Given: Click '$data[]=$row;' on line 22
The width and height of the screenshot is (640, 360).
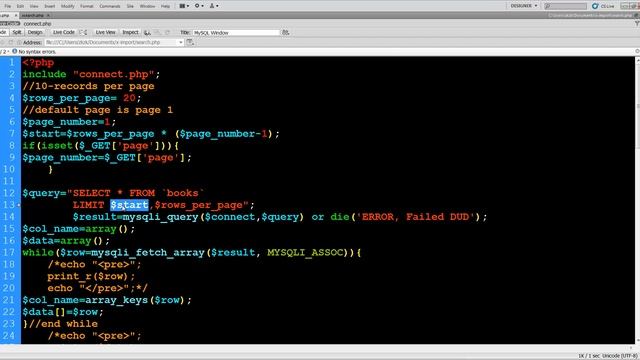Looking at the screenshot, I should pyautogui.click(x=63, y=312).
